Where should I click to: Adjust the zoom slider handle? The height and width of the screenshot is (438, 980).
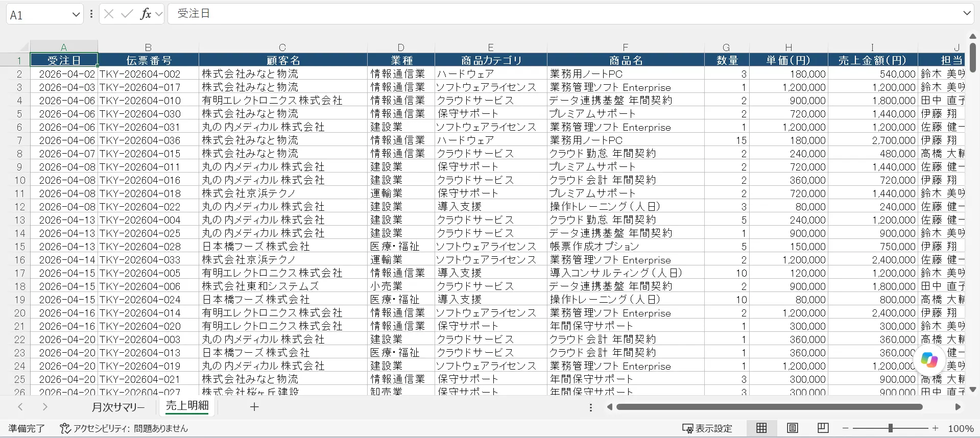tap(891, 428)
